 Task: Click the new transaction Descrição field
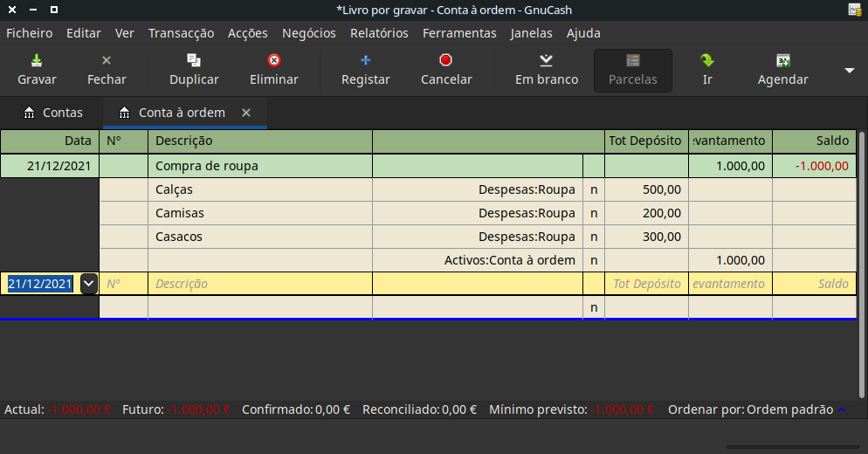260,284
